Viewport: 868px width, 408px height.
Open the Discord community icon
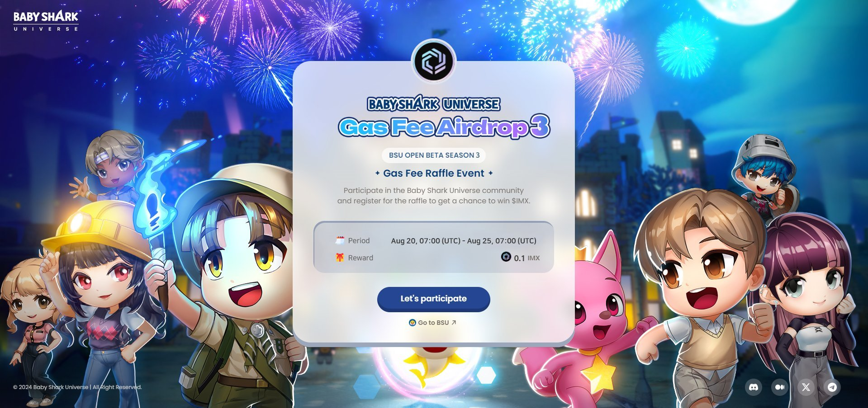(x=754, y=387)
